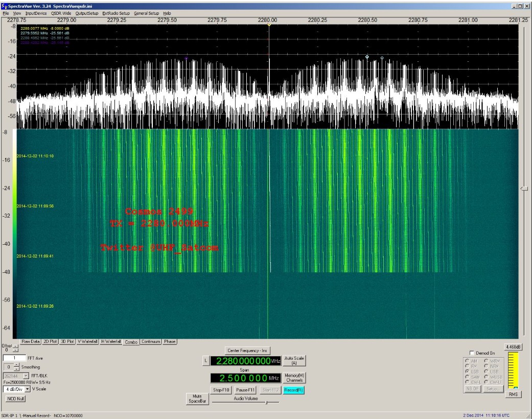The width and height of the screenshot is (532, 419).
Task: Enable the Demod On checkbox
Action: tap(472, 353)
